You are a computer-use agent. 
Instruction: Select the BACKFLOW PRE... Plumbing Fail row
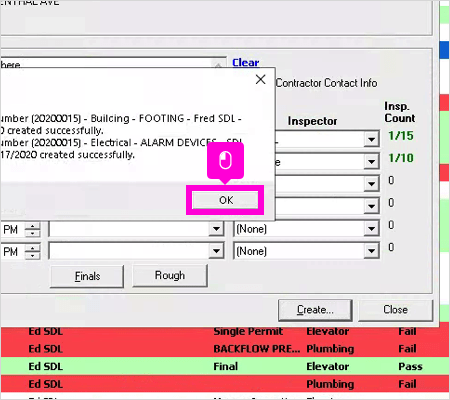(x=225, y=349)
